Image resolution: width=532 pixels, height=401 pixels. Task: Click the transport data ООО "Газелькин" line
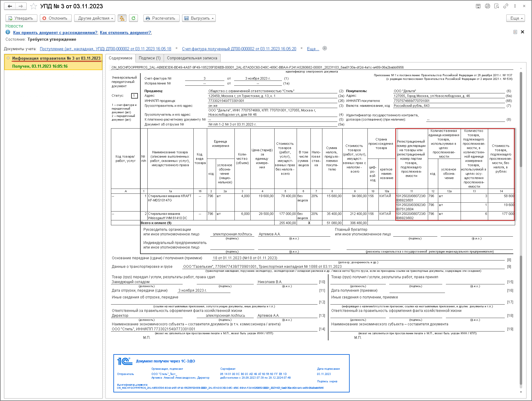click(343, 267)
